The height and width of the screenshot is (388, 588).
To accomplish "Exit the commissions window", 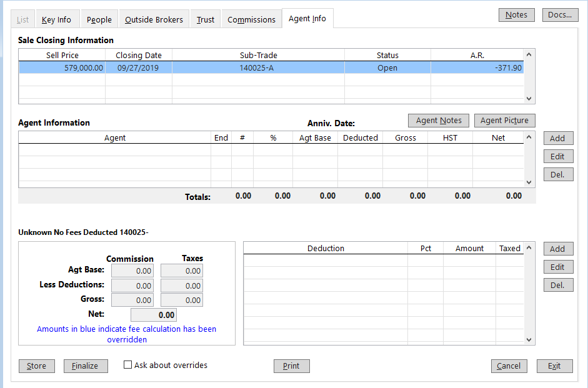I will point(554,366).
